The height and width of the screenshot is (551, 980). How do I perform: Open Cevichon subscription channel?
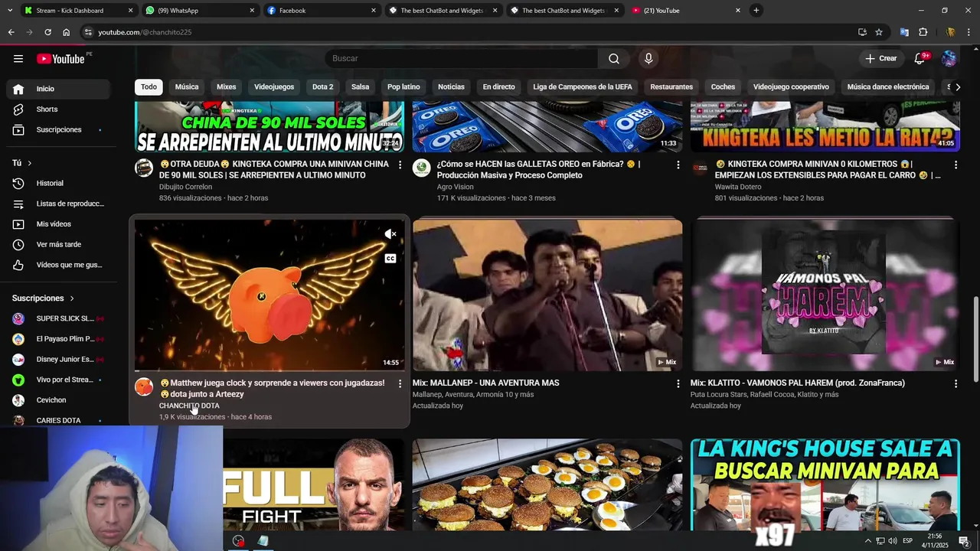click(58, 400)
